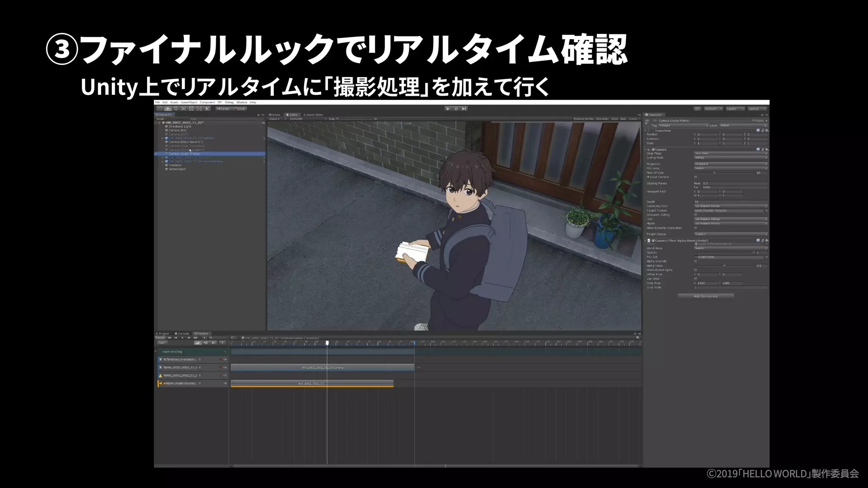Toggle Camera Effect Alpha Blend script checkbox
This screenshot has height=488, width=868.
pyautogui.click(x=653, y=241)
